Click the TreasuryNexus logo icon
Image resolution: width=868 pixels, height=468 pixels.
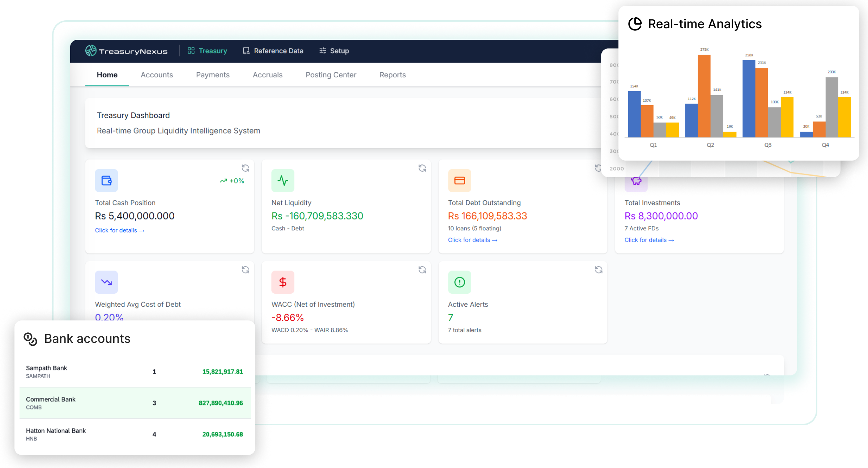[x=91, y=51]
